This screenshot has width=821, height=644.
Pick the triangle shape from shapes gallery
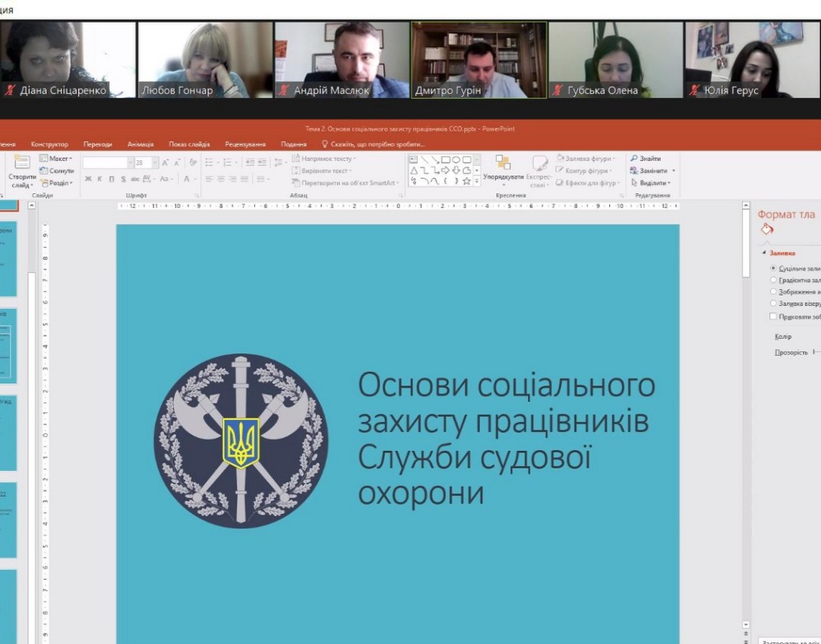(x=414, y=171)
